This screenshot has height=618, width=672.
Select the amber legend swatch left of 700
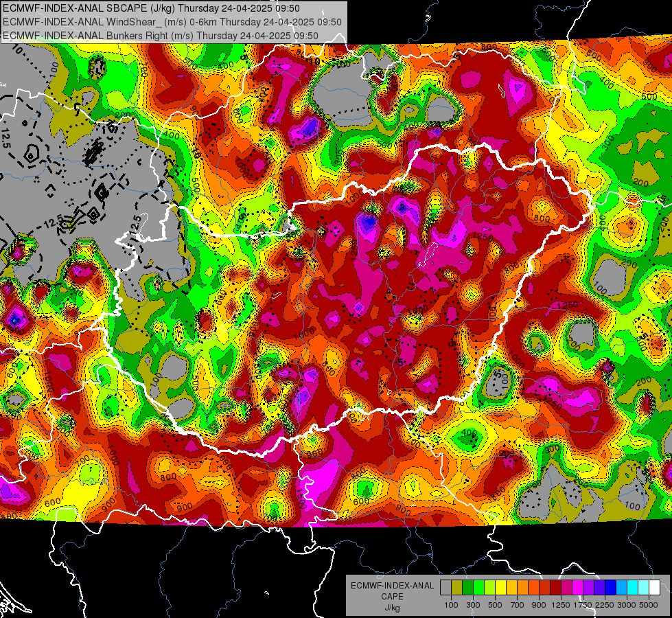511,587
